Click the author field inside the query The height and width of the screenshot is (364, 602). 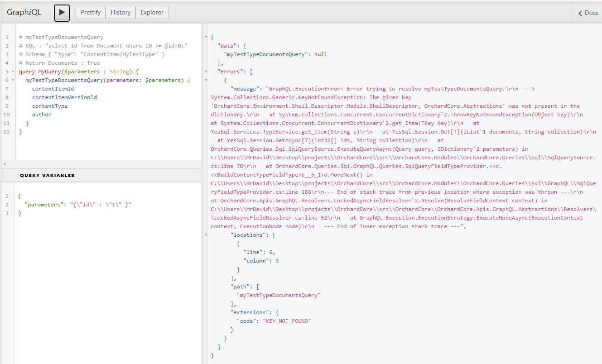[41, 114]
